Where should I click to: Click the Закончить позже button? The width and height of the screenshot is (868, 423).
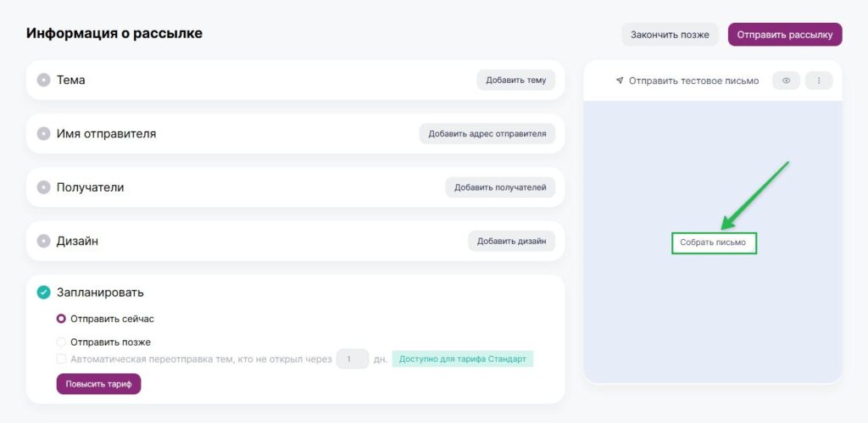point(670,34)
